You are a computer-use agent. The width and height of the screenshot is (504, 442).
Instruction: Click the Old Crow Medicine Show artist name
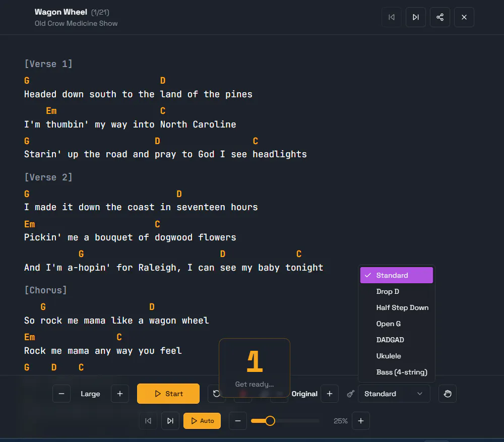[76, 24]
